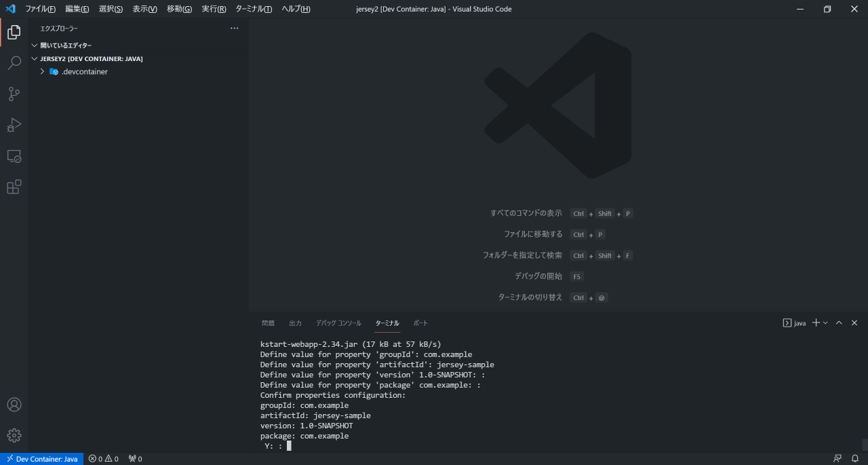Click the forwarded ports status item
Image resolution: width=868 pixels, height=465 pixels.
pyautogui.click(x=135, y=459)
